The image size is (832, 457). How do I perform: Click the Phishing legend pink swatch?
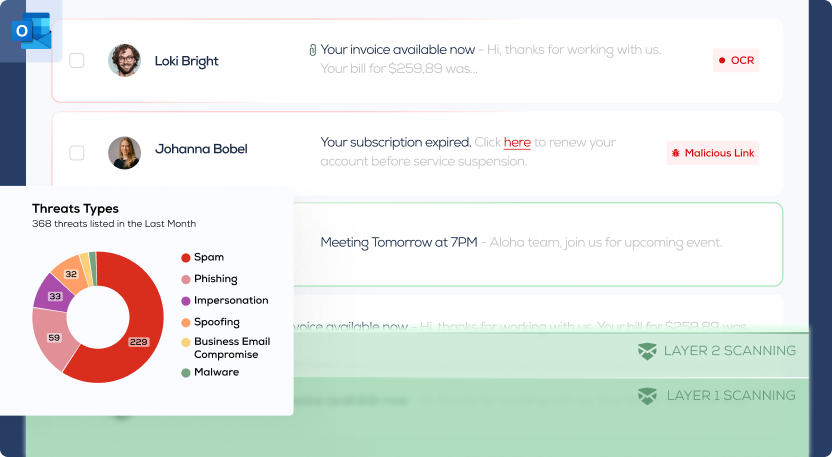tap(186, 280)
